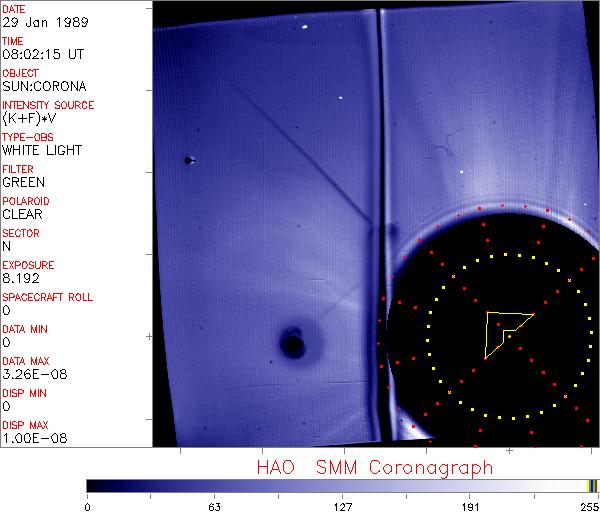This screenshot has width=600, height=512.
Task: Click the 127 label on color scale
Action: [x=343, y=507]
